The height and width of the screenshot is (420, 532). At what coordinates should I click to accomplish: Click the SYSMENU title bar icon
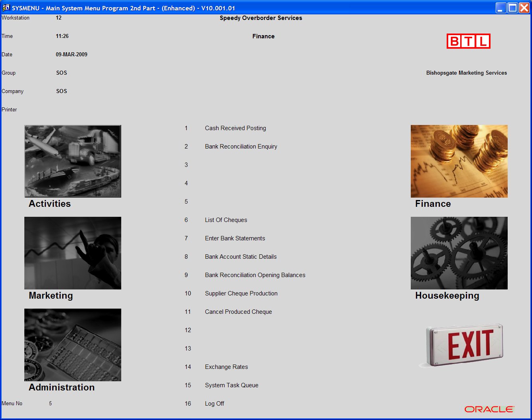[x=6, y=8]
